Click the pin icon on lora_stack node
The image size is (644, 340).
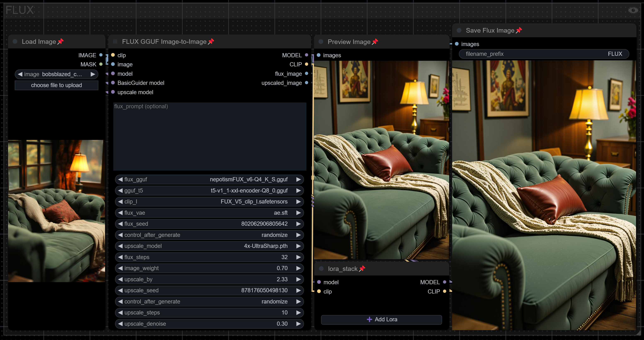362,269
